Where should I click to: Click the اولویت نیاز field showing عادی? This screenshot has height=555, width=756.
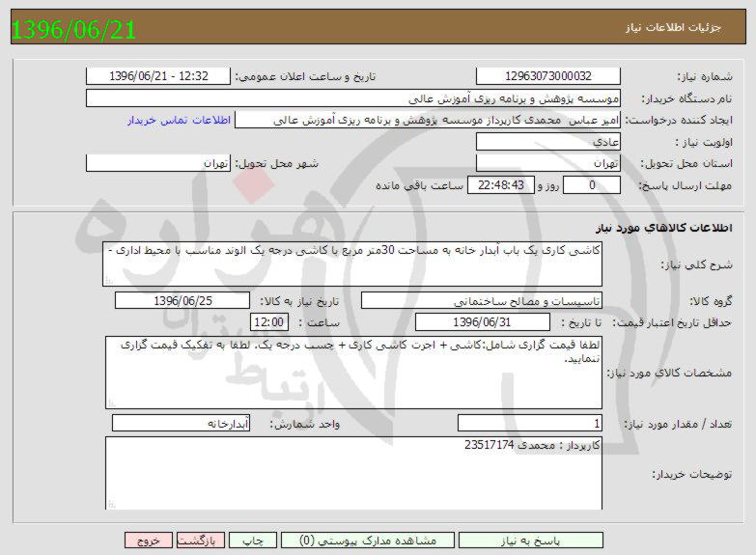[548, 142]
